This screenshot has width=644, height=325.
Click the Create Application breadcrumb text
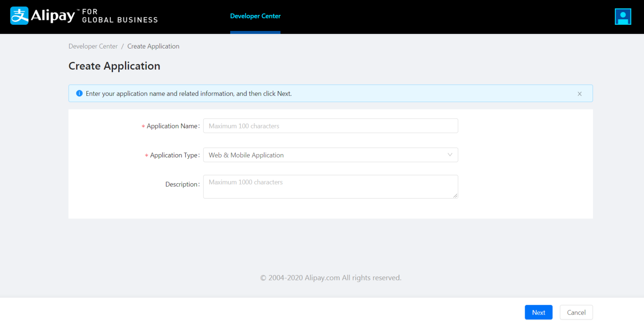click(x=153, y=46)
